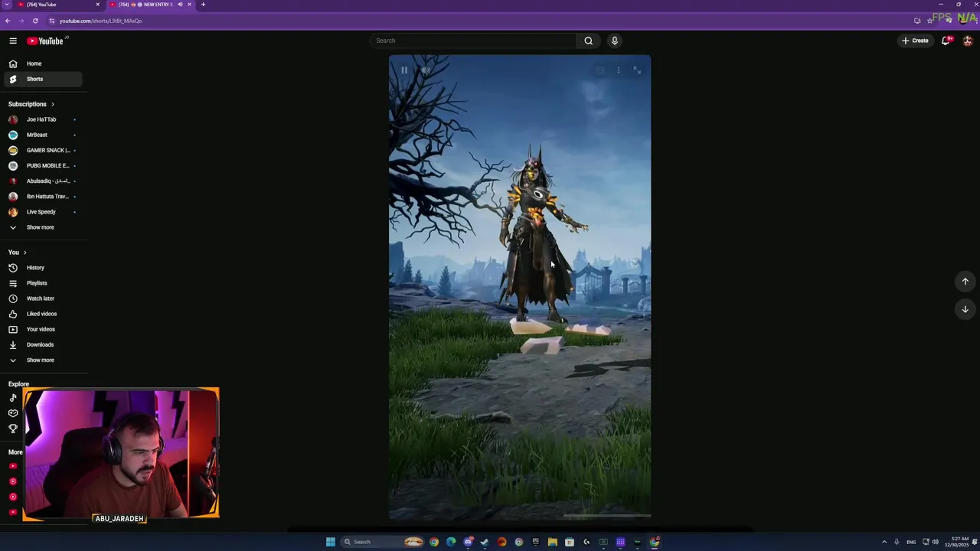Reload the current page
Image resolution: width=980 pixels, height=551 pixels.
pyautogui.click(x=35, y=21)
